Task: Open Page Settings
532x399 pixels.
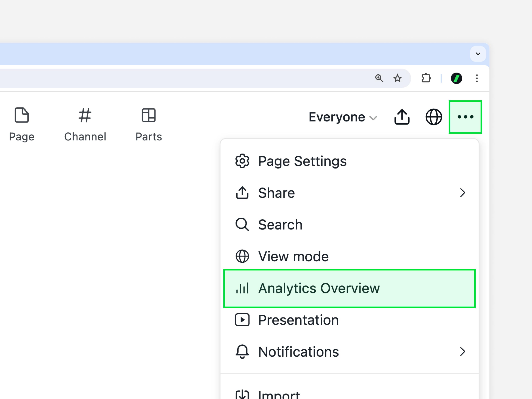Action: point(302,161)
